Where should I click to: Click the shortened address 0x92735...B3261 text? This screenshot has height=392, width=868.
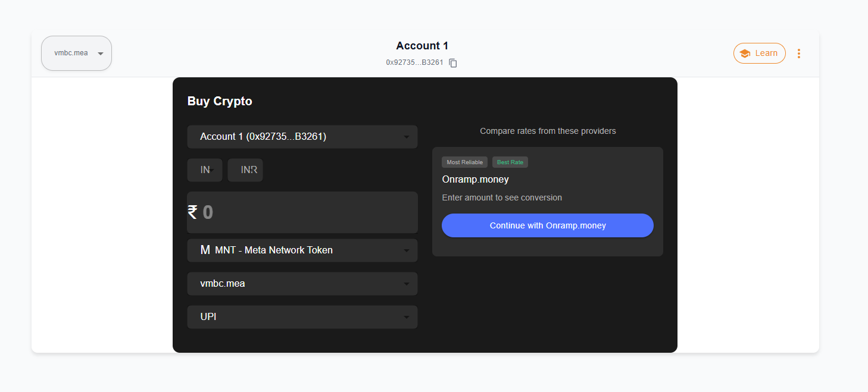[414, 62]
